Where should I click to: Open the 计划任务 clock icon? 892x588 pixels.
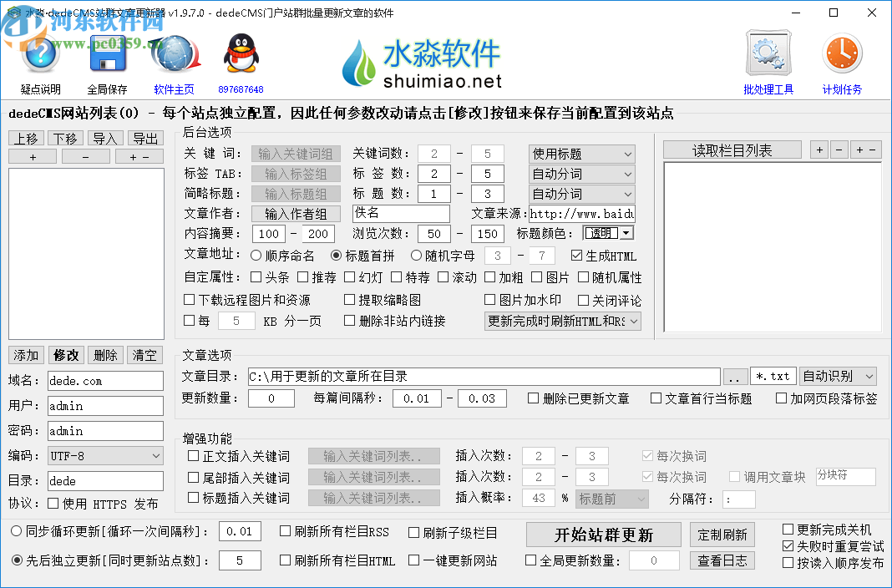tap(841, 52)
